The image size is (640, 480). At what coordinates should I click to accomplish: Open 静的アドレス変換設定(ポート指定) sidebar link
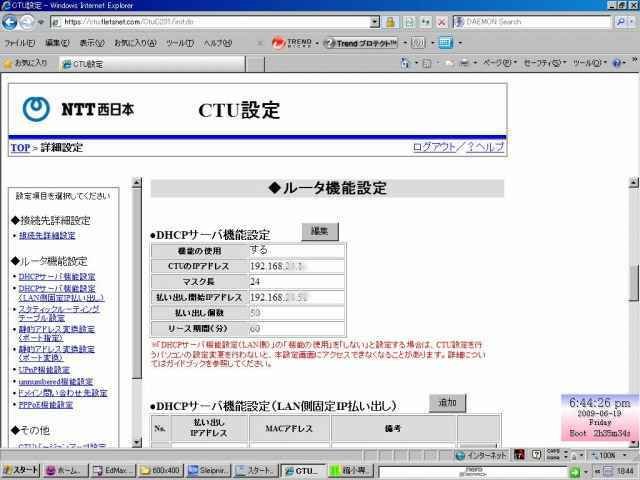coord(56,333)
